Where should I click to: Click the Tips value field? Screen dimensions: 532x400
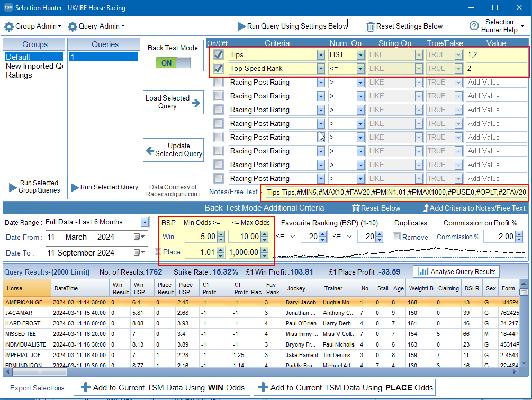[497, 54]
